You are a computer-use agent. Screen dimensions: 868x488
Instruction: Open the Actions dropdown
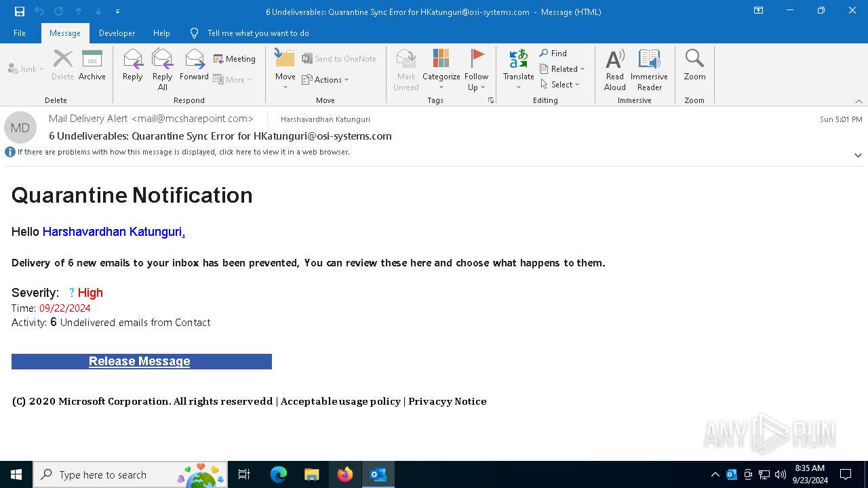[325, 79]
